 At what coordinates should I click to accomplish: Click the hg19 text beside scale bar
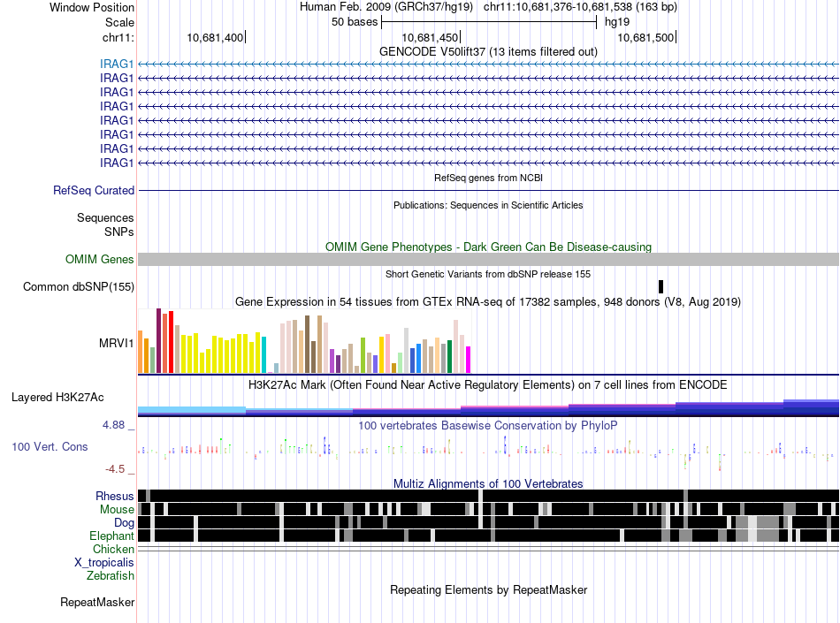tap(617, 22)
